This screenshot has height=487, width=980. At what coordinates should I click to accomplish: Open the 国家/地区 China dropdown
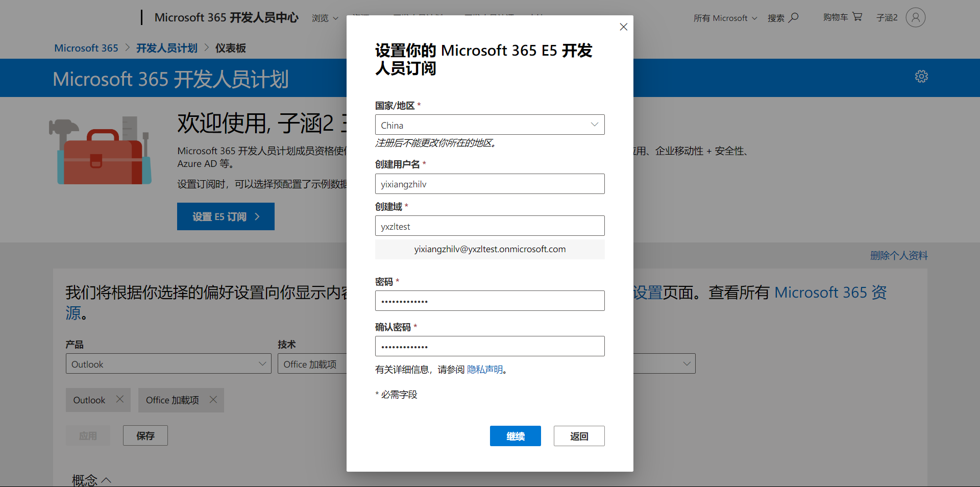tap(489, 125)
